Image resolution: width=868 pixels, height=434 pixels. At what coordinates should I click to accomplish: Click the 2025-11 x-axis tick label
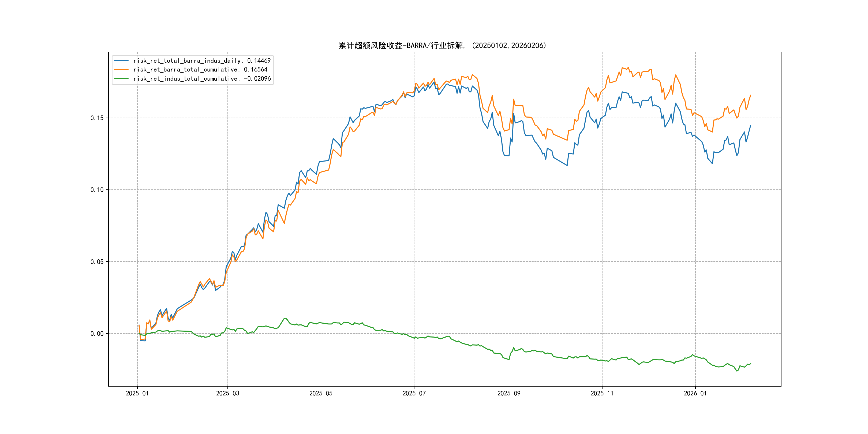[602, 393]
